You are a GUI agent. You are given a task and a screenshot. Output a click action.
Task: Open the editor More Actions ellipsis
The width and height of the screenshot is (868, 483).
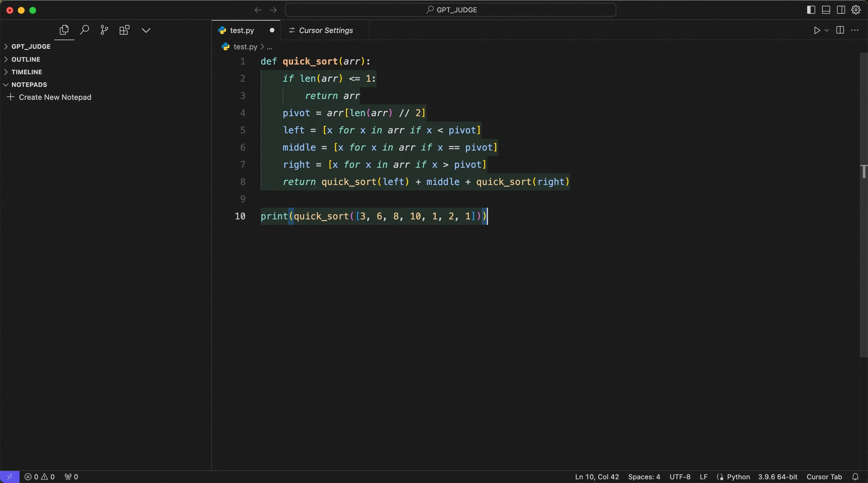[x=855, y=30]
